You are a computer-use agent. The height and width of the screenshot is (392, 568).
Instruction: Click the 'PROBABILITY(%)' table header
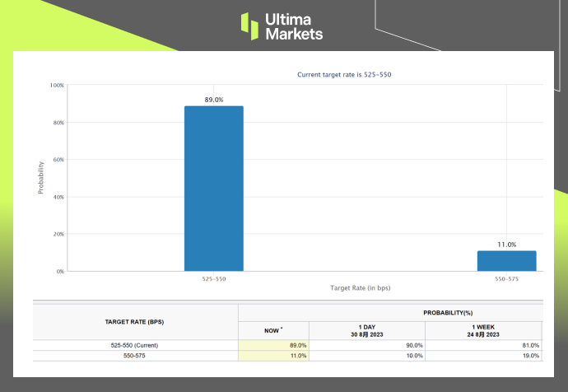point(448,313)
